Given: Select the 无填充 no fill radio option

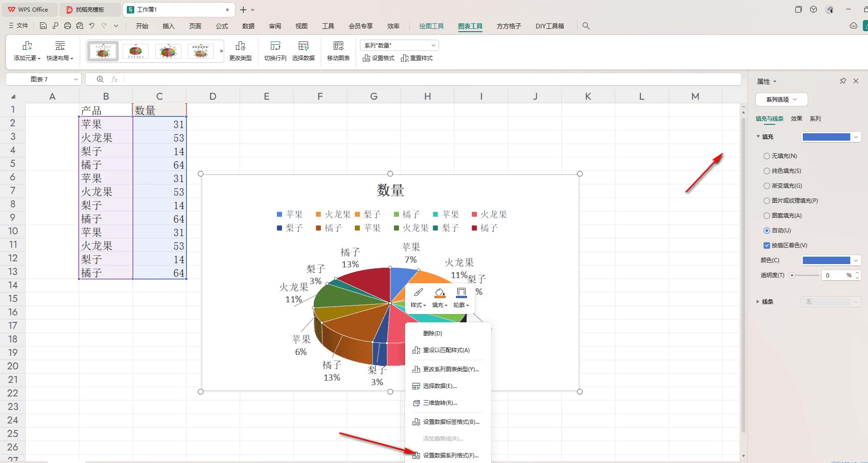Looking at the screenshot, I should click(x=766, y=156).
